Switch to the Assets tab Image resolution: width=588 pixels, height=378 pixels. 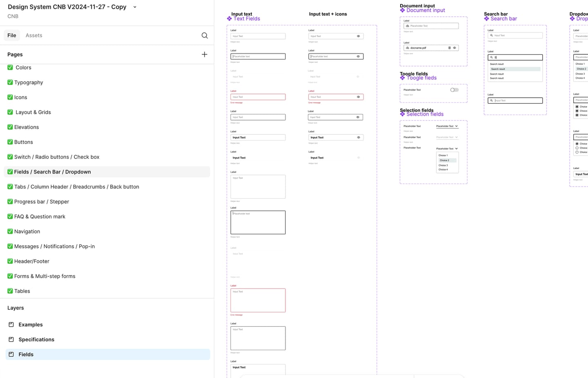[34, 36]
